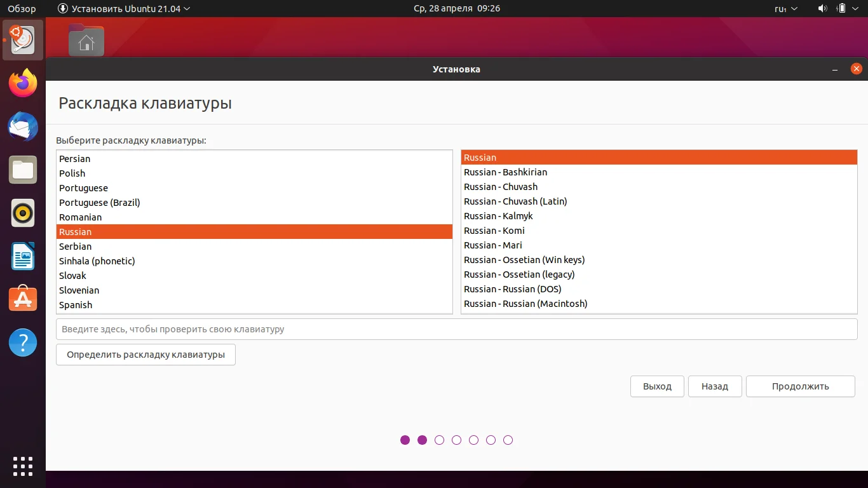This screenshot has height=488, width=868.
Task: Click the third progress dot indicator
Action: point(439,440)
